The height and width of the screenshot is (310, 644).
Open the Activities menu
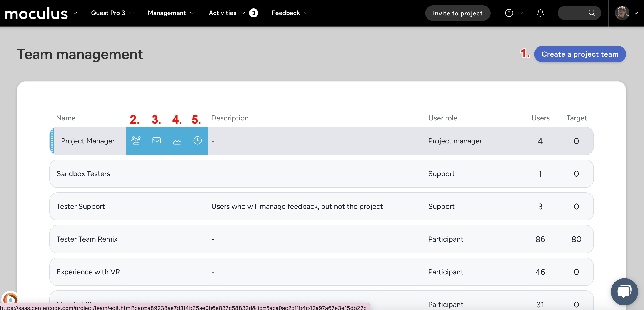(x=222, y=13)
